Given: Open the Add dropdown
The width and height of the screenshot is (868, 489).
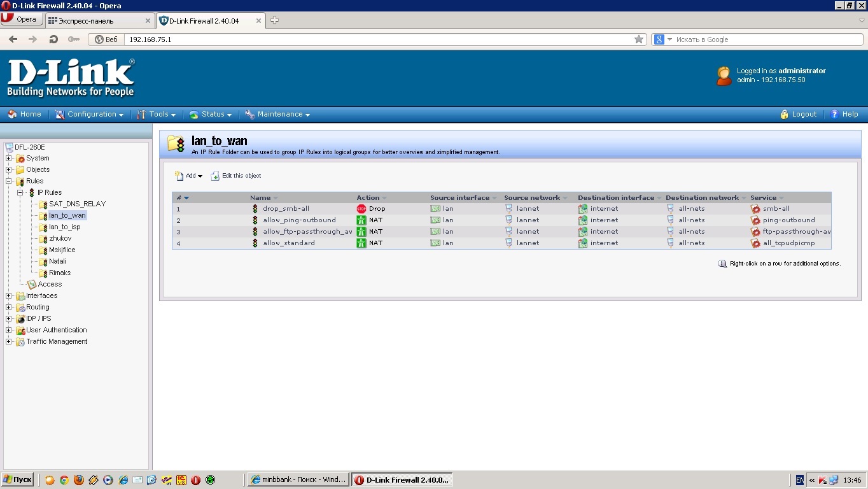Looking at the screenshot, I should pyautogui.click(x=190, y=176).
